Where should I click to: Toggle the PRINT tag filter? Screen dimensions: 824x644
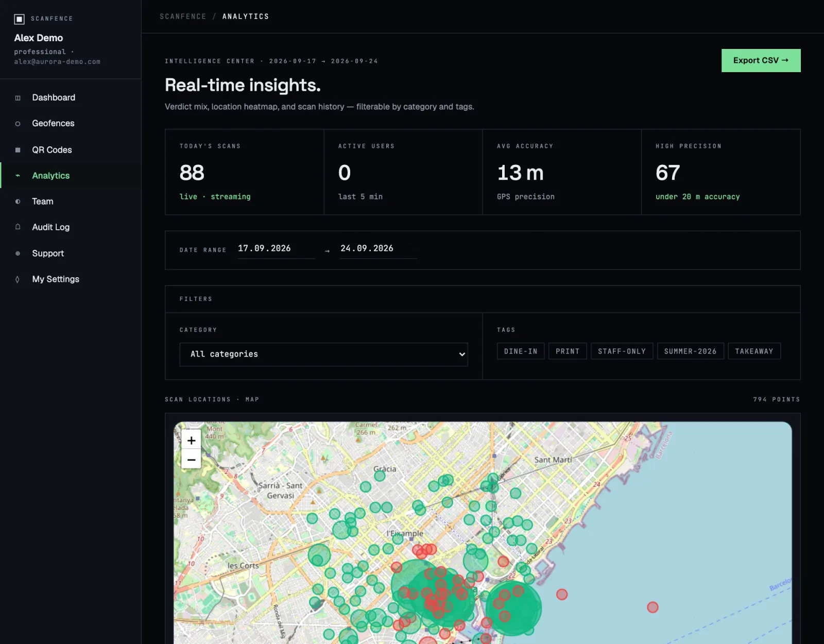(x=568, y=351)
